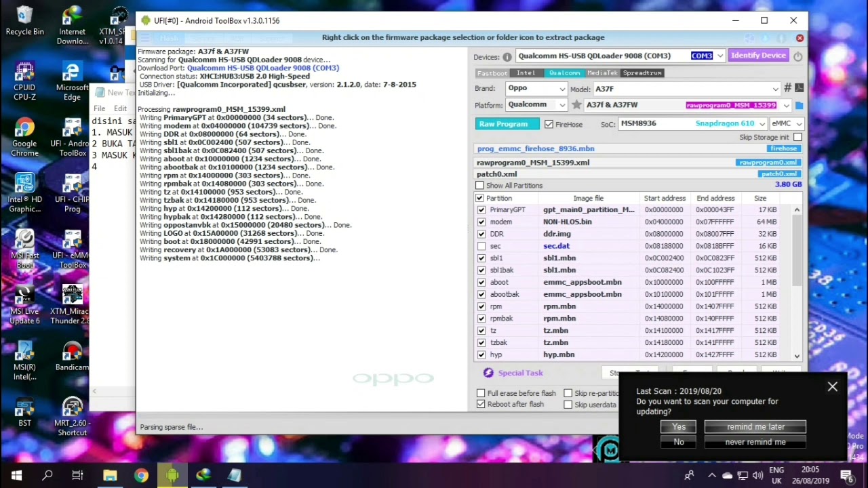Uncheck the modem partition checkbox

(481, 222)
